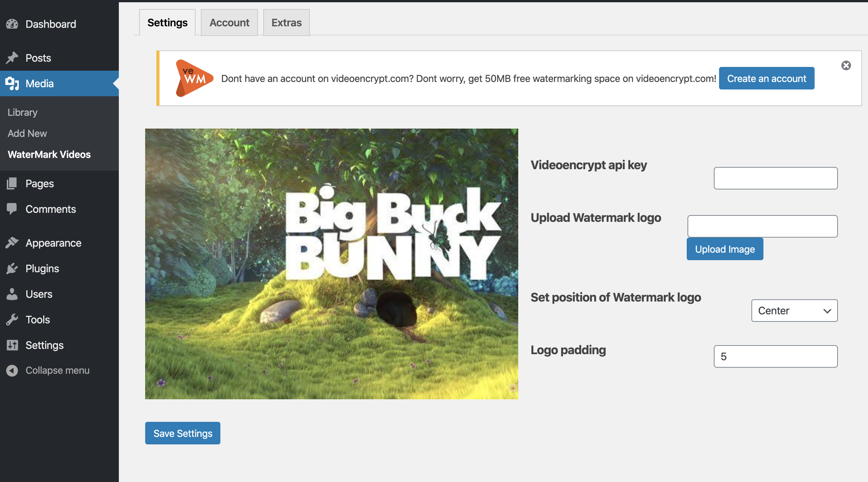Click the Tools wrench icon
The width and height of the screenshot is (868, 482).
(12, 320)
